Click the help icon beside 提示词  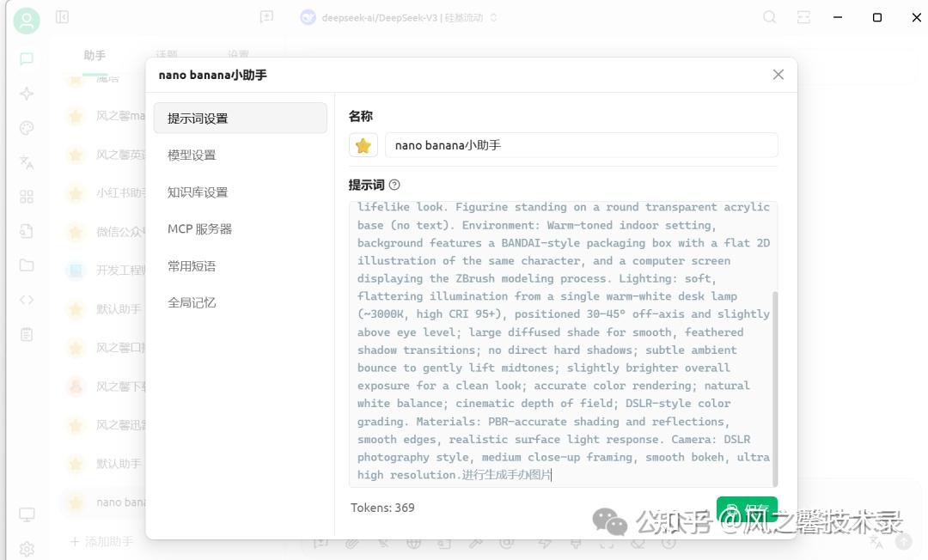[394, 185]
